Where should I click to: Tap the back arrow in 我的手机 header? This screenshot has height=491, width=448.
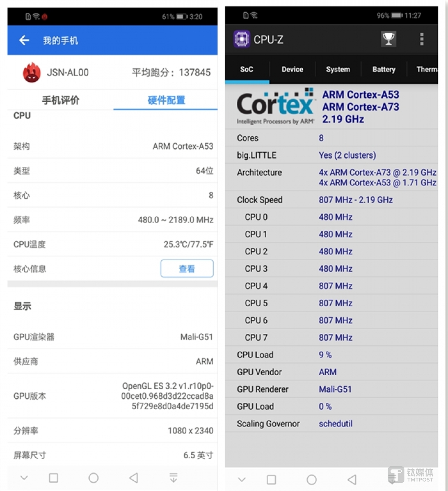pyautogui.click(x=24, y=40)
